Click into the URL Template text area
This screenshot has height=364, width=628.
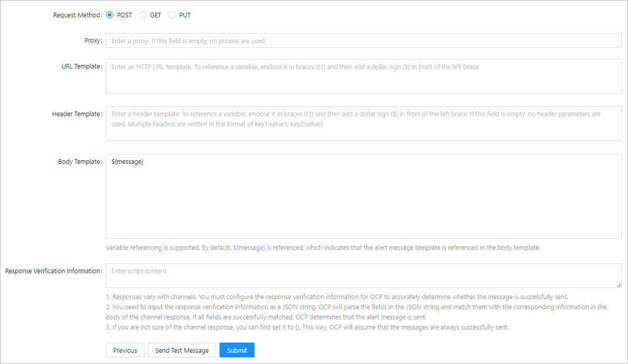[x=363, y=76]
